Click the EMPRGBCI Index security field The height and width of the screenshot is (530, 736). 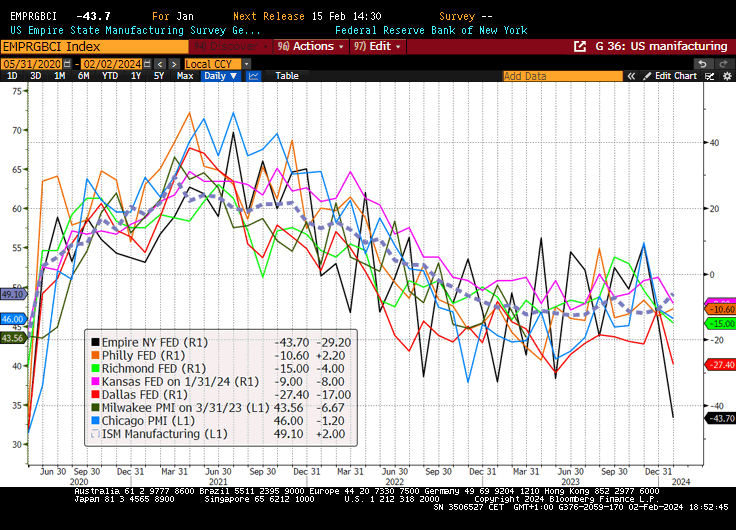94,46
